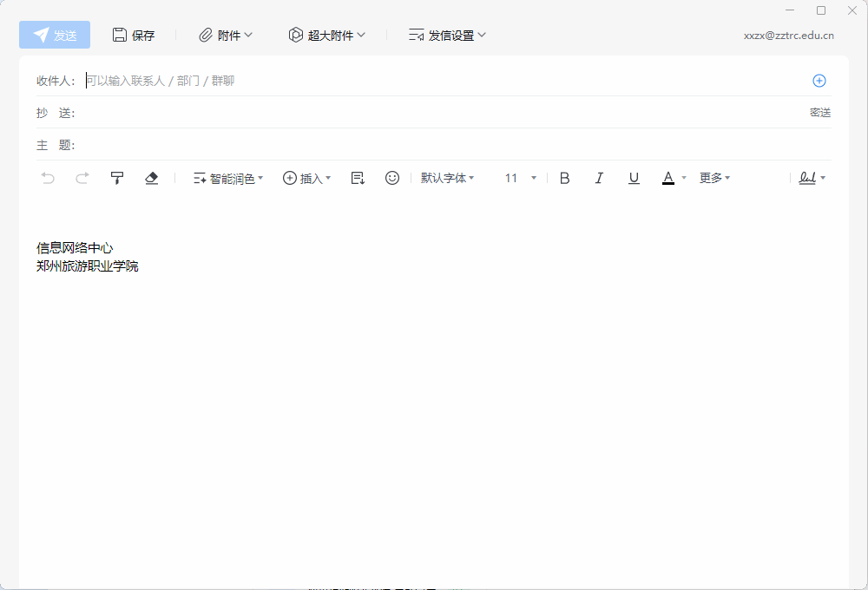Toggle italic formatting
Image resolution: width=868 pixels, height=590 pixels.
click(599, 178)
